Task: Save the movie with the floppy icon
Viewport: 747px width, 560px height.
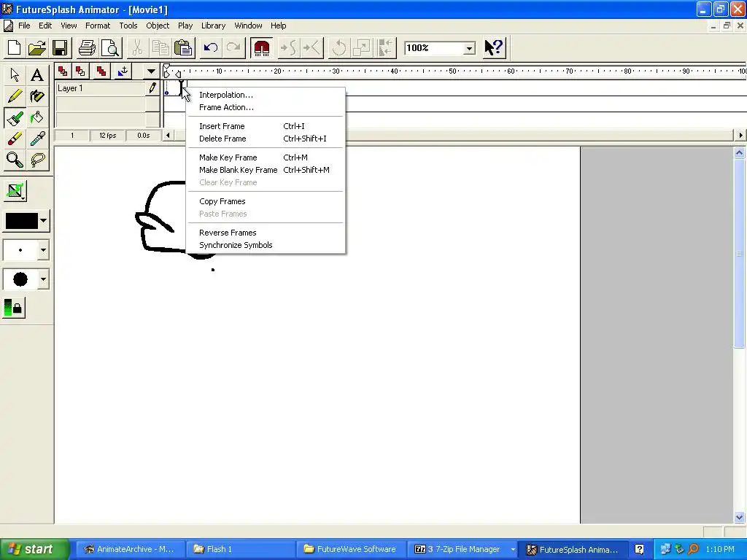Action: 60,47
